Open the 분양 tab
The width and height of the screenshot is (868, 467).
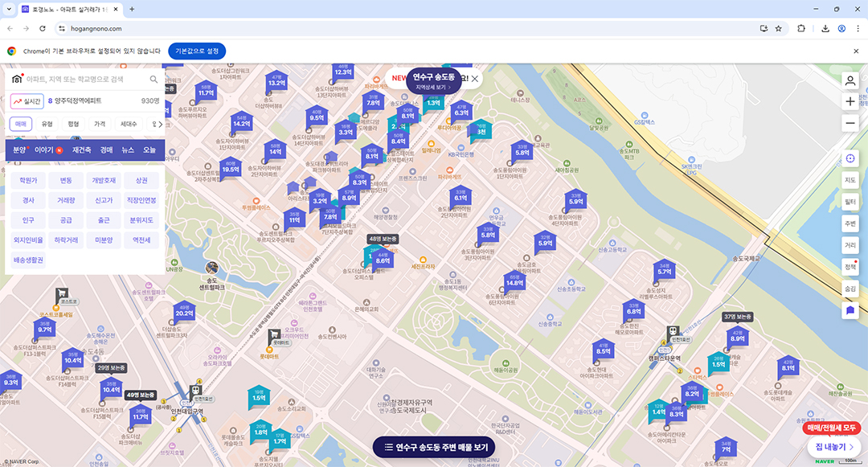[x=19, y=150]
